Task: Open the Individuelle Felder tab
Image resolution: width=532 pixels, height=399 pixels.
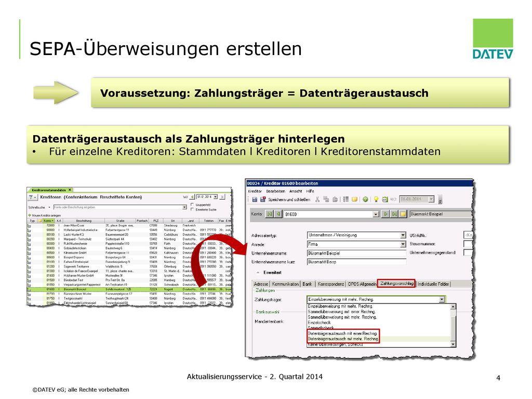Action: pos(433,284)
